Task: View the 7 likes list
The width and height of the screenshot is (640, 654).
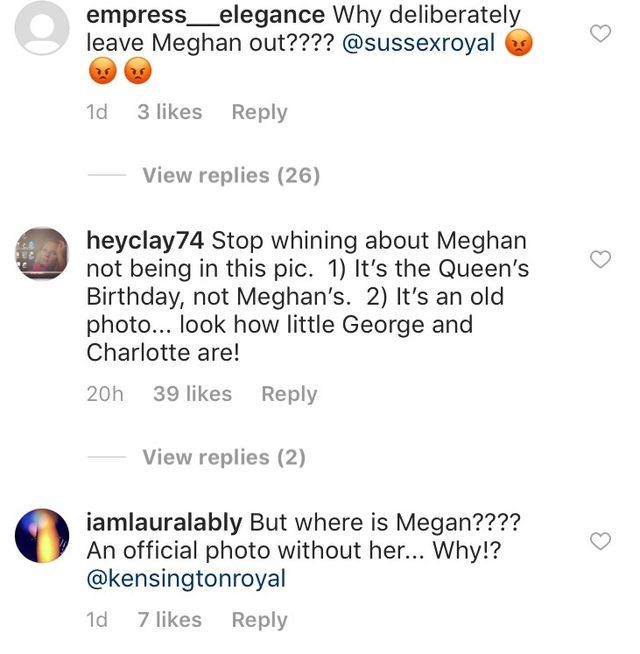Action: click(x=170, y=621)
